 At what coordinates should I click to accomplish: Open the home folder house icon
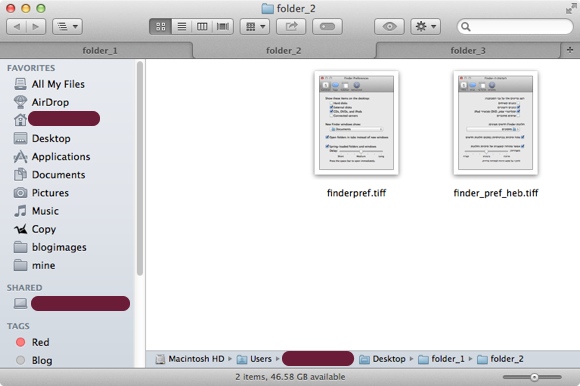coord(20,120)
